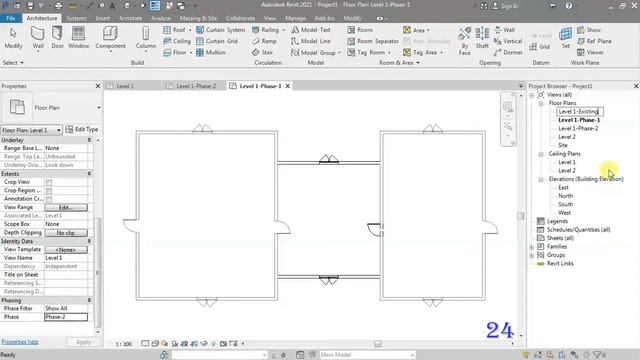
Task: Select the Wall tool in Build panel
Action: tap(38, 38)
